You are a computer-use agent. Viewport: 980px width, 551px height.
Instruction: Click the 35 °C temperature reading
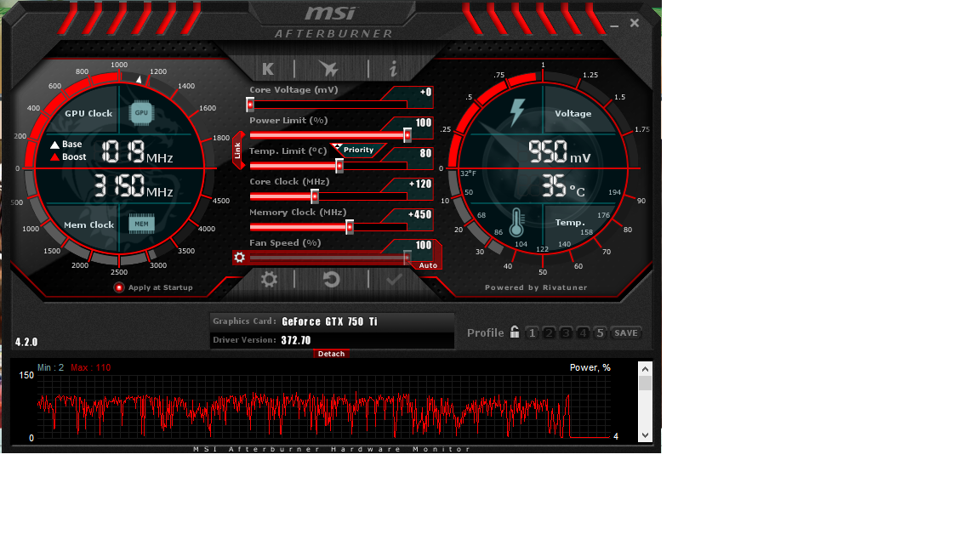[x=563, y=185]
